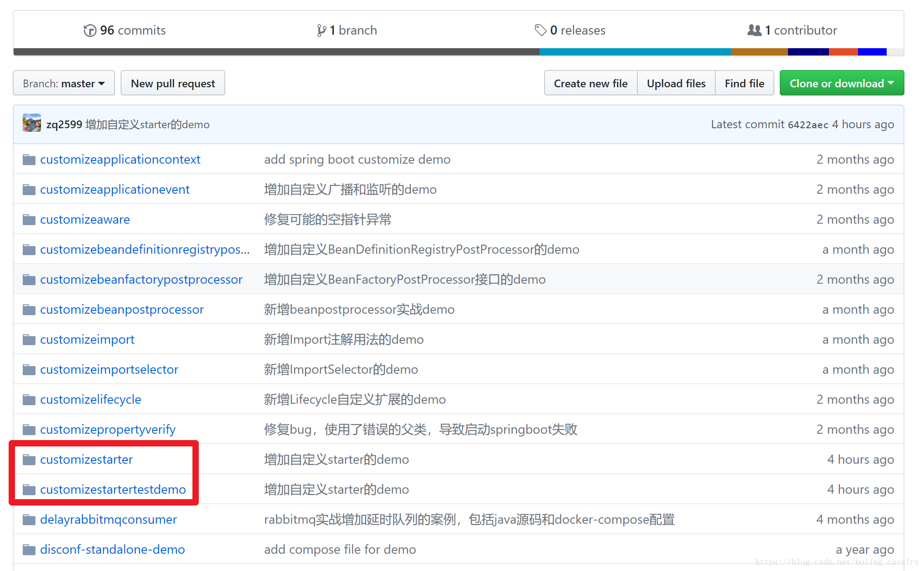Click folder icon beside customizestarter
Viewport: 924px width, 571px height.
29,460
